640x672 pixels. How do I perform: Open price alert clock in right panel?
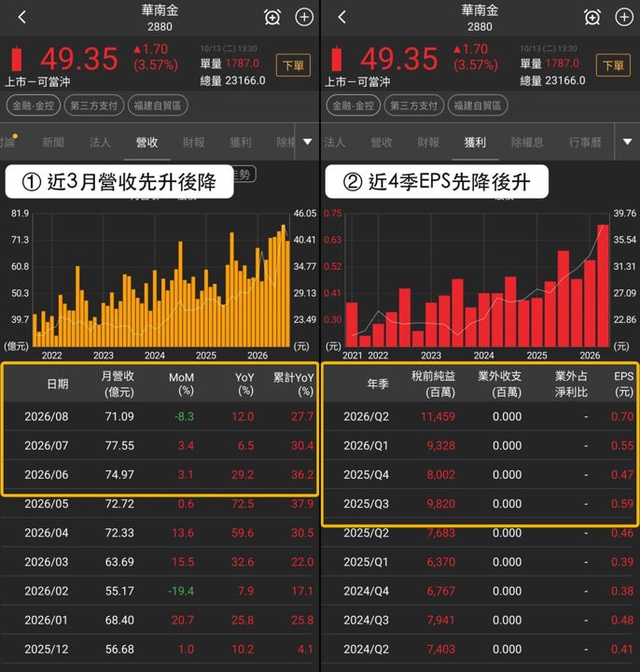point(592,18)
